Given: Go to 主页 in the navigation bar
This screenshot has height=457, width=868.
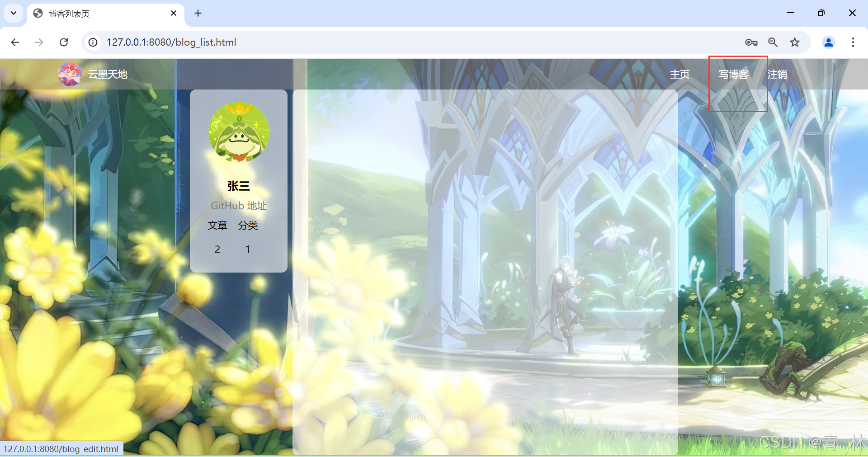Looking at the screenshot, I should (679, 74).
